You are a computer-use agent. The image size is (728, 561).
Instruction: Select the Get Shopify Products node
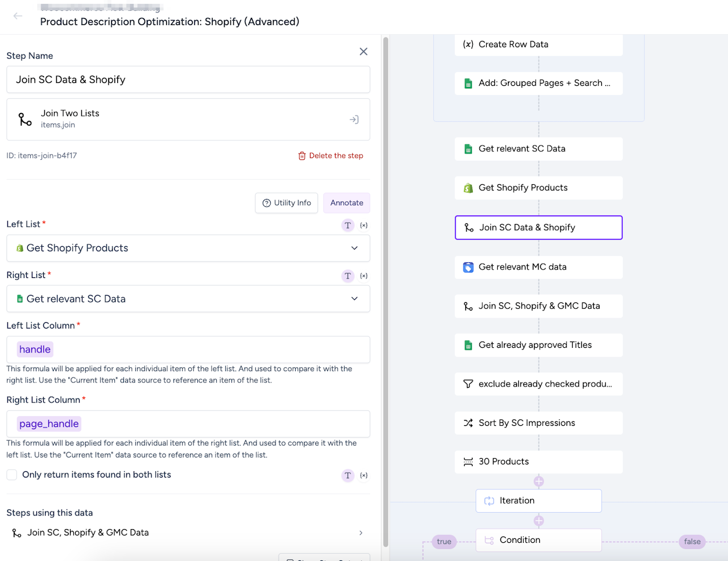pyautogui.click(x=538, y=188)
